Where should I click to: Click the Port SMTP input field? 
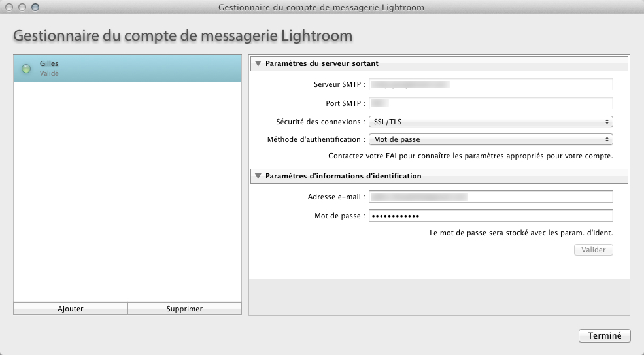tap(491, 103)
